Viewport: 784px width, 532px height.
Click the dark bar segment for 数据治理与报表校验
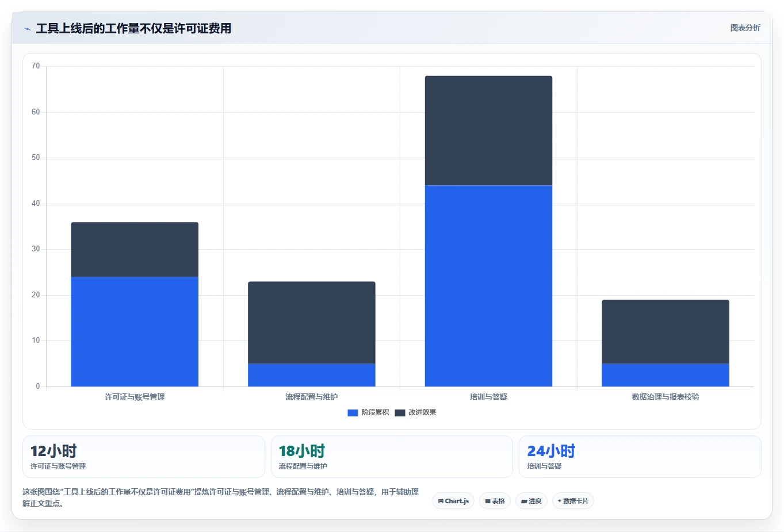tap(666, 332)
